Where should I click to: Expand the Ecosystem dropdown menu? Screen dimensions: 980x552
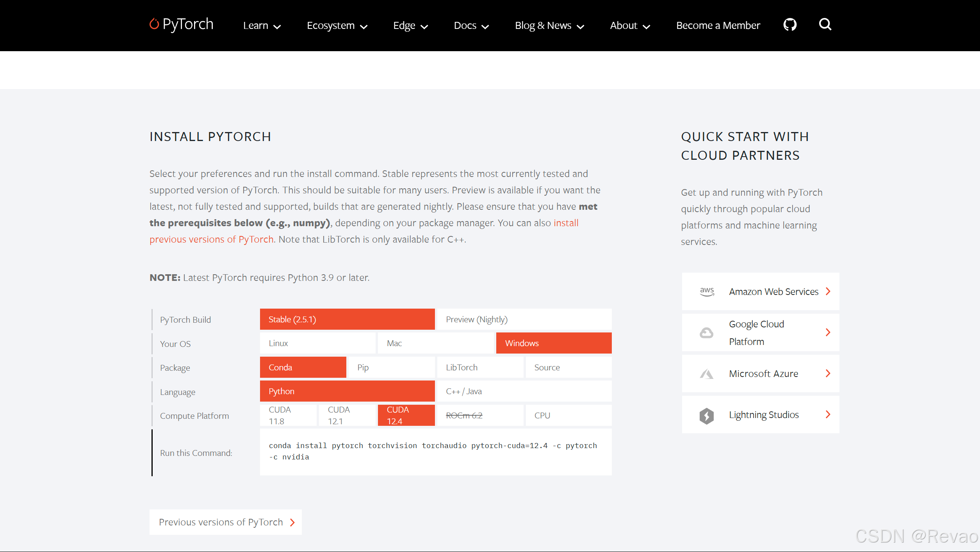(337, 26)
